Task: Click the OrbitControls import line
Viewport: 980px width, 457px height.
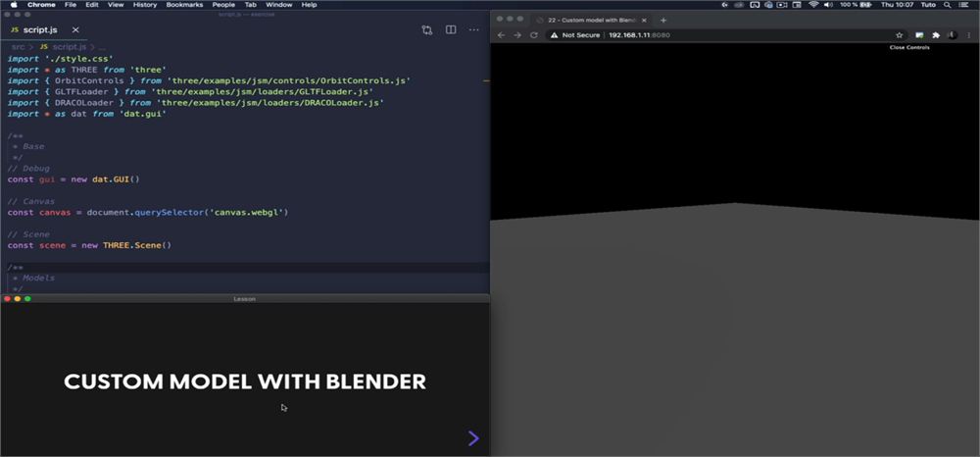Action: pos(210,80)
